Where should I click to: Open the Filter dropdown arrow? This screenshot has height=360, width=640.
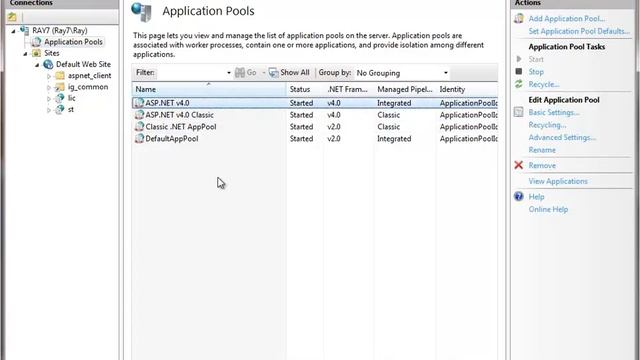(x=229, y=73)
